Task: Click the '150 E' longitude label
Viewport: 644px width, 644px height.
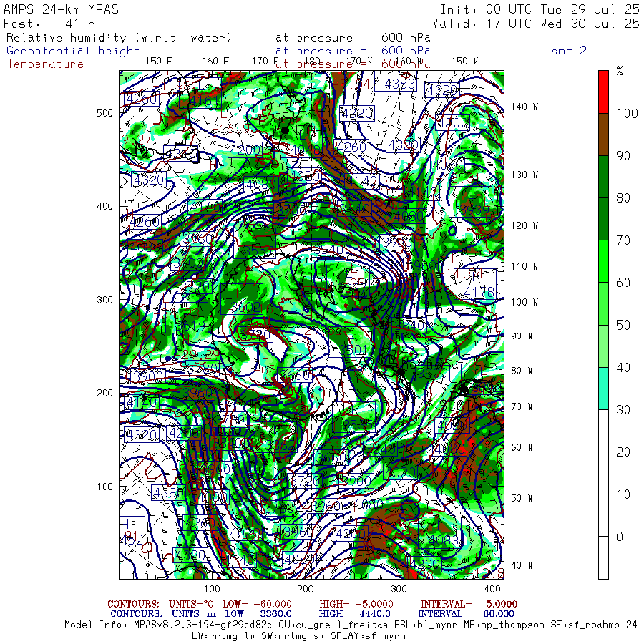Action: click(x=159, y=62)
